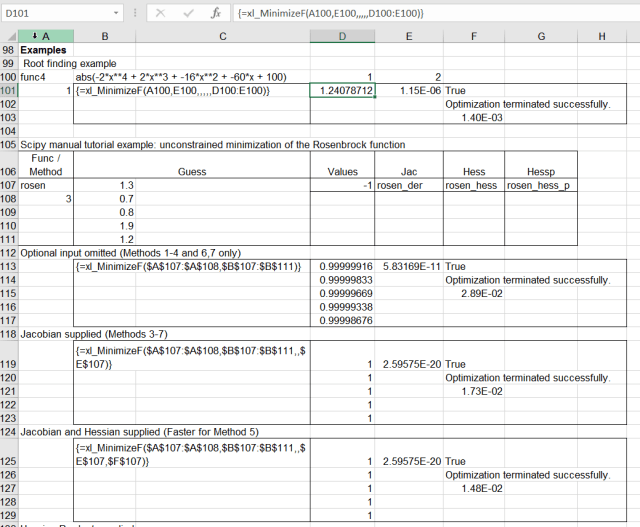Image resolution: width=640 pixels, height=527 pixels.
Task: Click the cell showing 5.83169E-11
Action: pyautogui.click(x=409, y=266)
